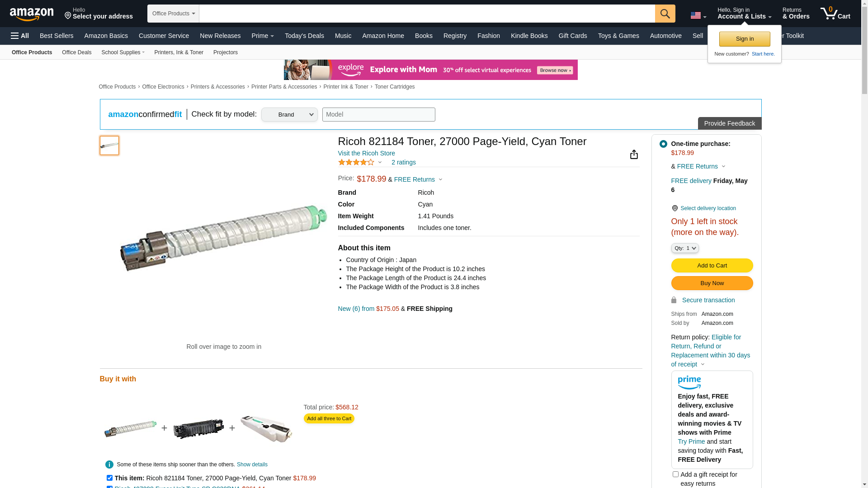Image resolution: width=868 pixels, height=488 pixels.
Task: Expand the Office Products search category dropdown
Action: point(173,14)
